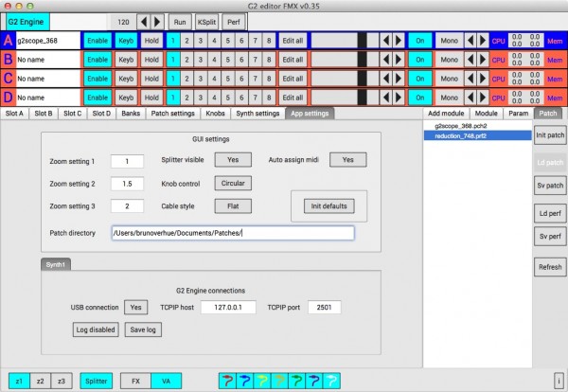Switch to FX patch area
The image size is (568, 392).
click(x=135, y=381)
